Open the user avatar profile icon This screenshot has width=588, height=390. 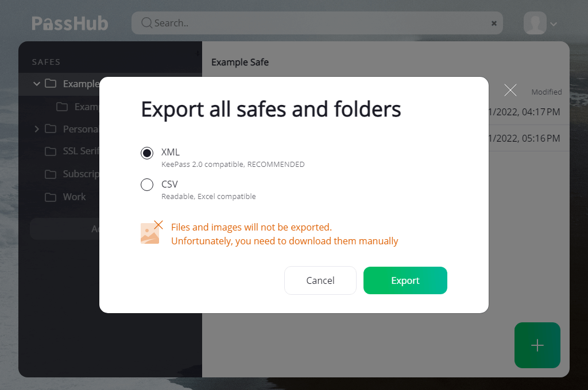tap(535, 23)
